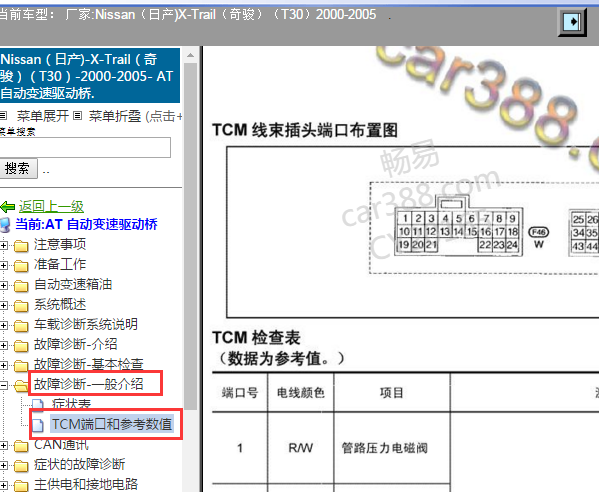599x492 pixels.
Task: Collapse the 故障诊断-一般介绍 tree node
Action: [x=3, y=385]
